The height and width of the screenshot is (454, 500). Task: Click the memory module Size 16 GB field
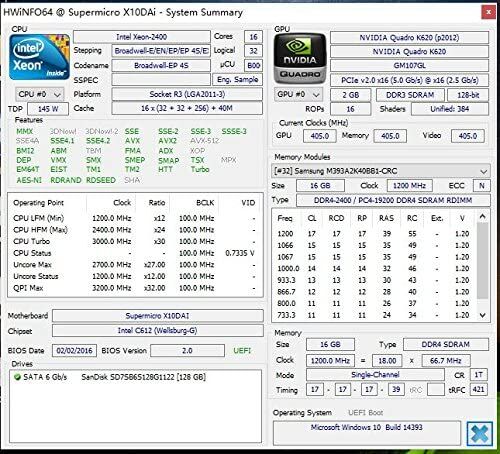click(320, 186)
